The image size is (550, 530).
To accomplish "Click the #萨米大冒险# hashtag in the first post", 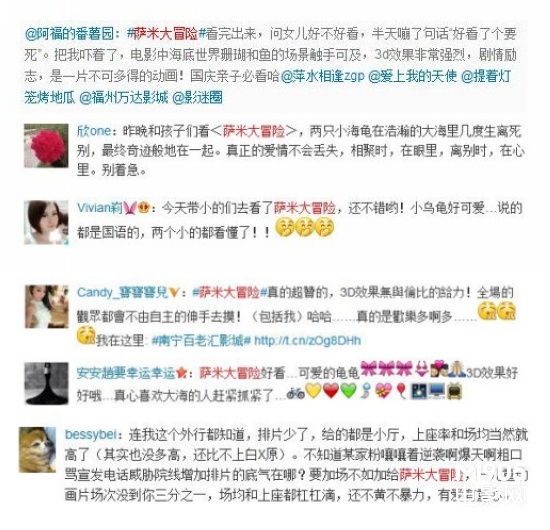I will (x=167, y=34).
